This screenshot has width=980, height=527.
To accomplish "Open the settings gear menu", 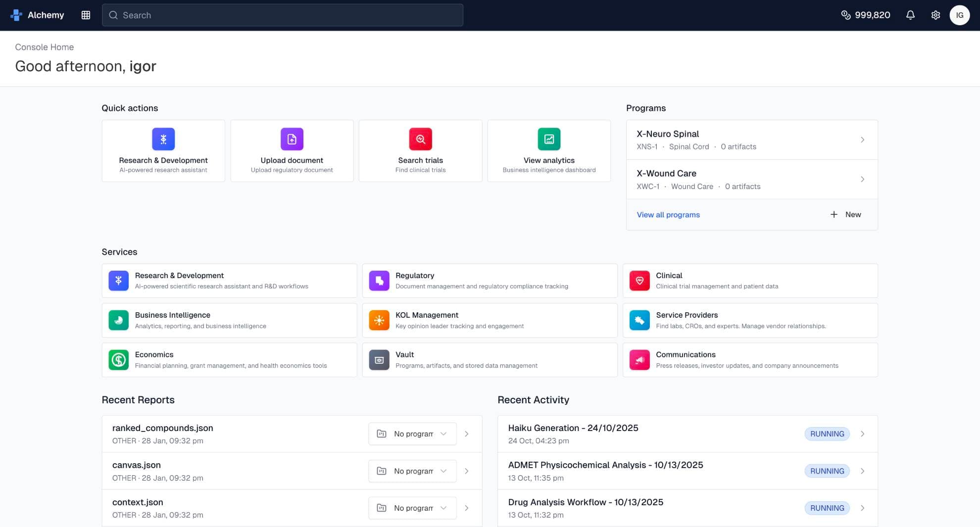I will coord(935,15).
